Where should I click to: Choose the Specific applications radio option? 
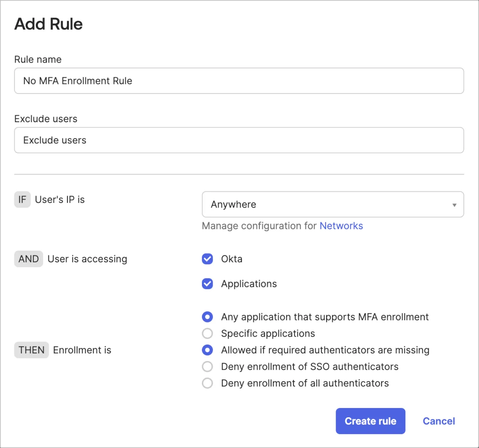(208, 333)
